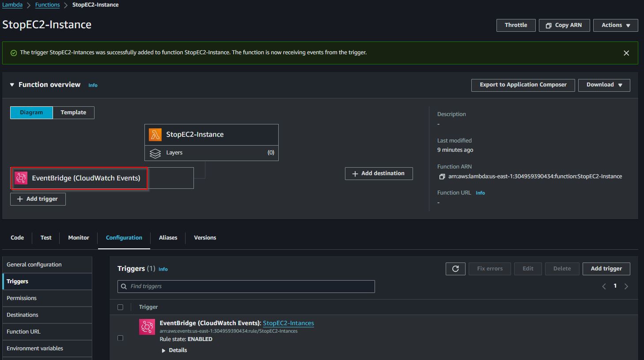The height and width of the screenshot is (360, 644).
Task: Open Info link next to Triggers heading
Action: point(163,269)
